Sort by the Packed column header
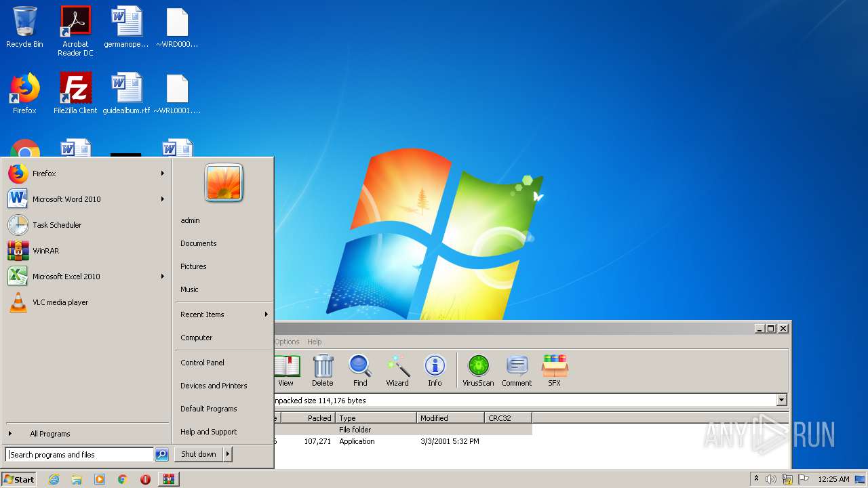The width and height of the screenshot is (868, 488). pos(308,418)
